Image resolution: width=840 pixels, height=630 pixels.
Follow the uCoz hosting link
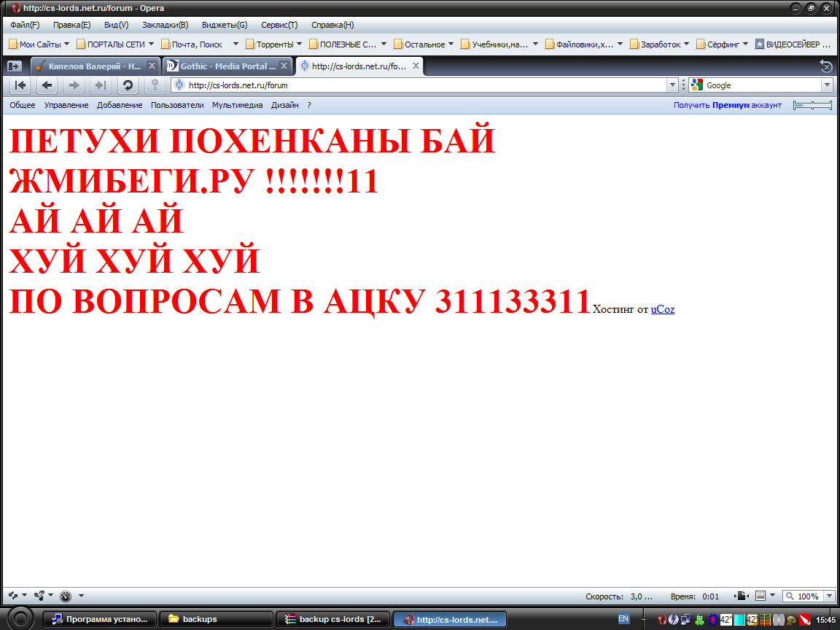point(663,309)
